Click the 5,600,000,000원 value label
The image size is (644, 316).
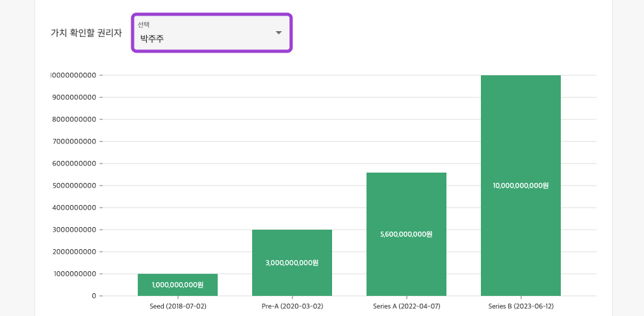point(406,234)
